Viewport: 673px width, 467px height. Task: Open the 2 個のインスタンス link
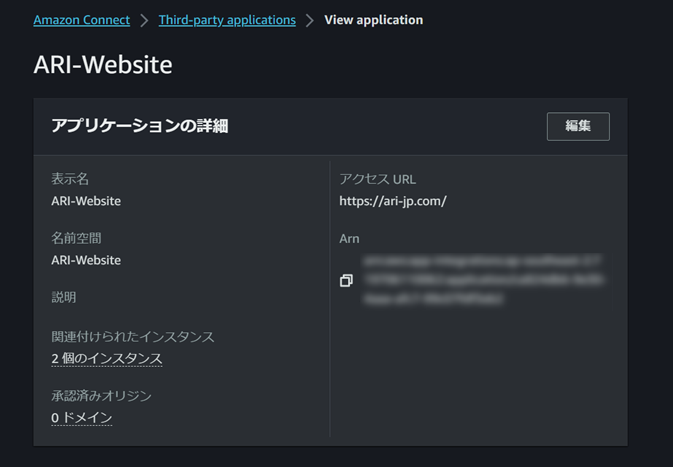(107, 358)
